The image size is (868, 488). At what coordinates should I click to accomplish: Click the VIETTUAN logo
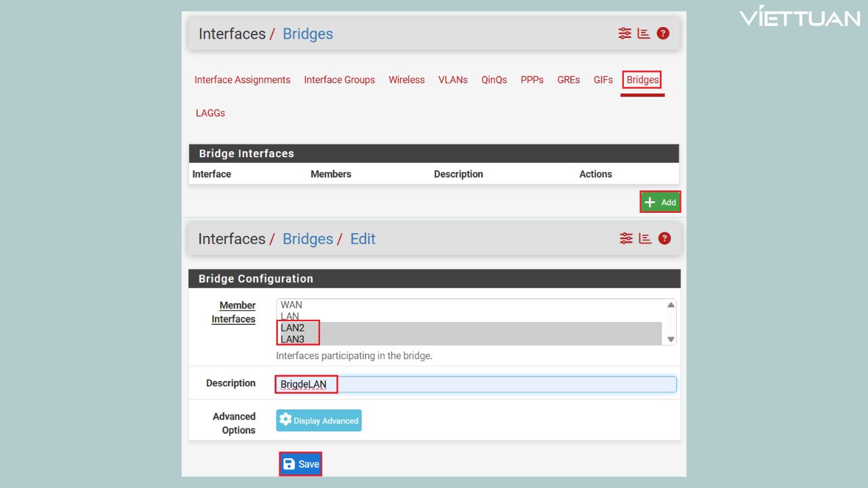click(800, 18)
